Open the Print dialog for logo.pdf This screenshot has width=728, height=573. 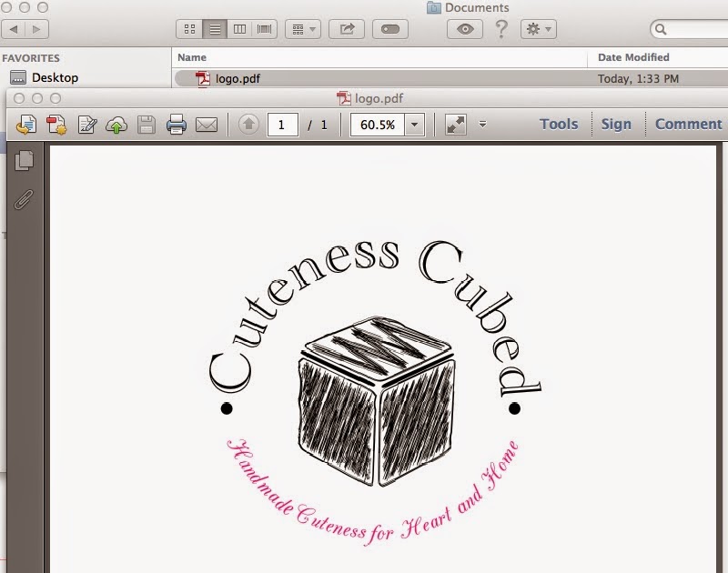coord(177,125)
